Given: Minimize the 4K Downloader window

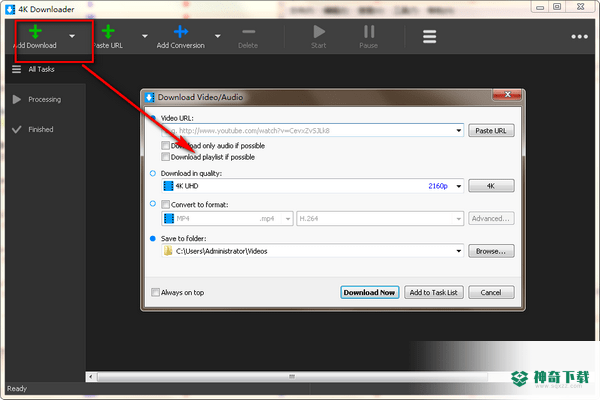Looking at the screenshot, I should [x=540, y=7].
